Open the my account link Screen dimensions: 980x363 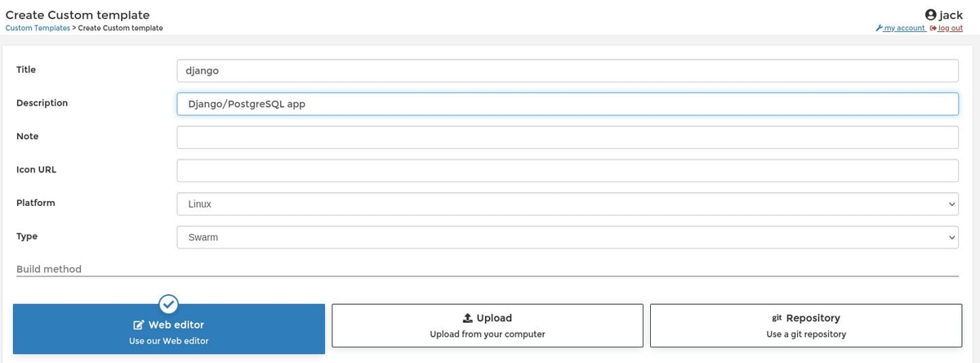pos(904,28)
